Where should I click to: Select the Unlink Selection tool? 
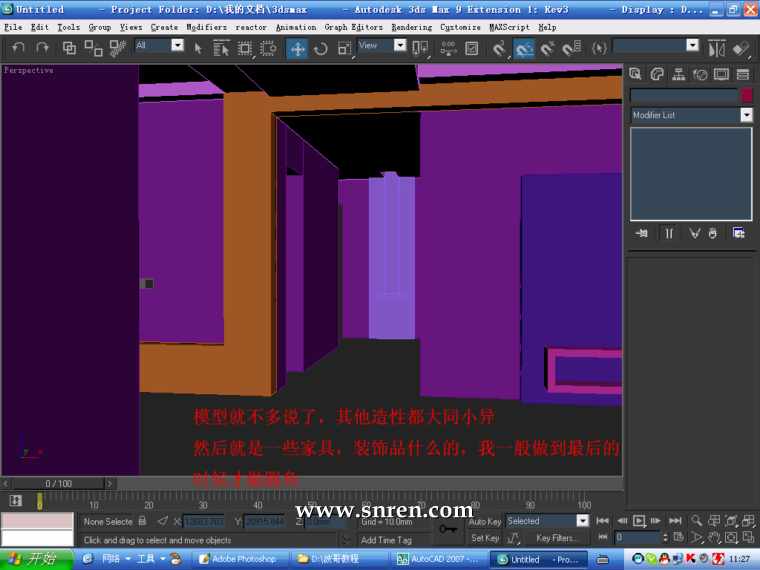tap(93, 48)
